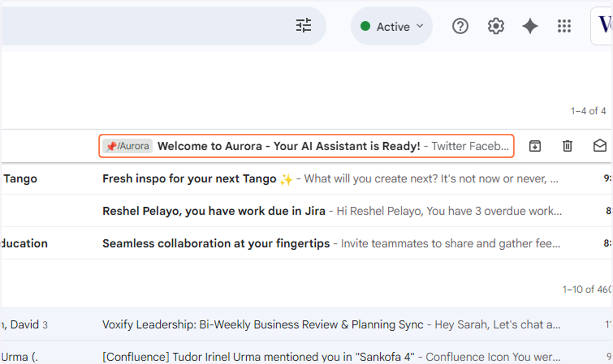Screen dimensions: 613x364
Task: Click the "1–10 of" message count
Action: click(x=587, y=289)
